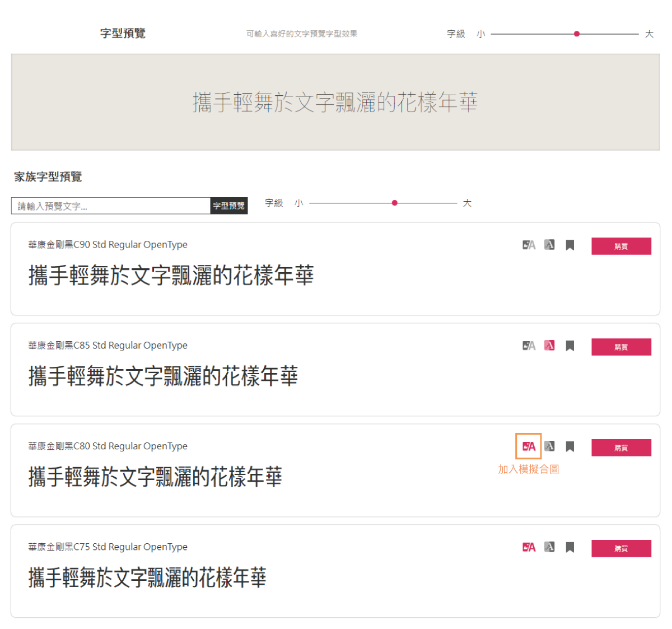Bookmark the 華康金剛黑C85 font

570,346
